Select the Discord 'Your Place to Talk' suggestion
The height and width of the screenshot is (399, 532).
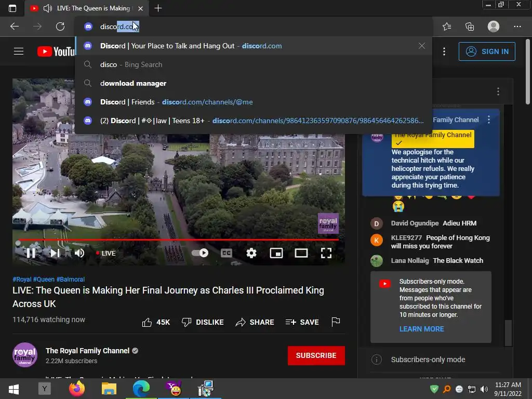pos(254,46)
